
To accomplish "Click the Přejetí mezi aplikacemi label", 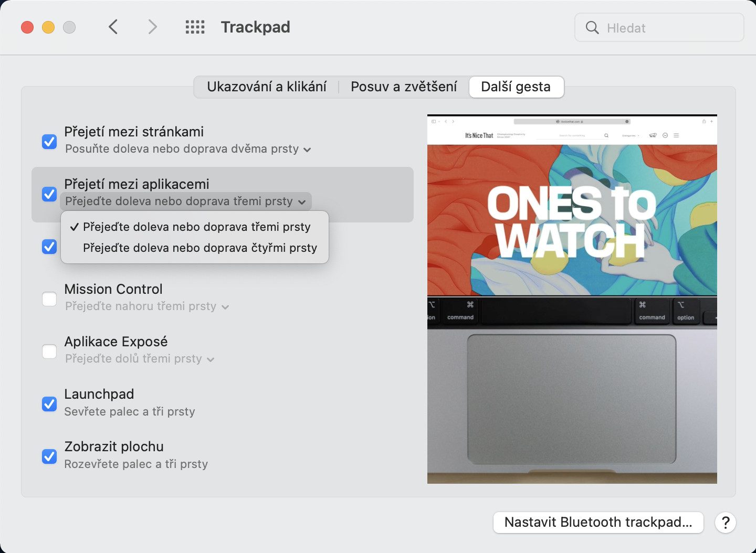I will [x=136, y=184].
